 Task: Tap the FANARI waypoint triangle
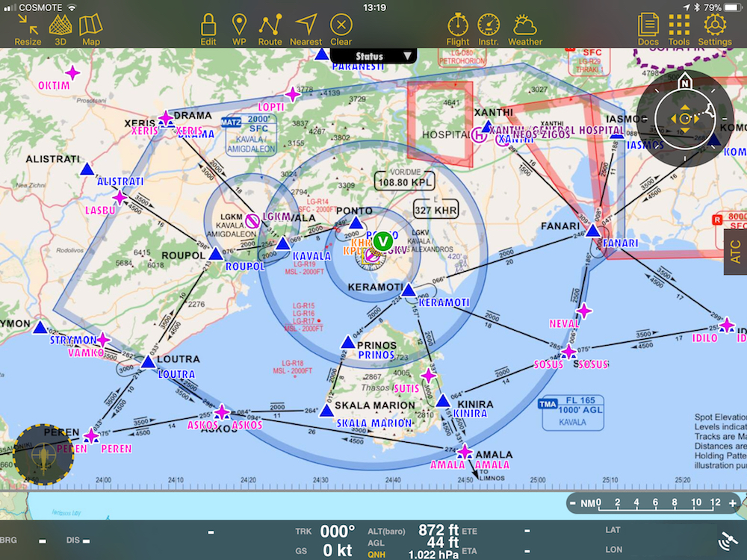593,231
